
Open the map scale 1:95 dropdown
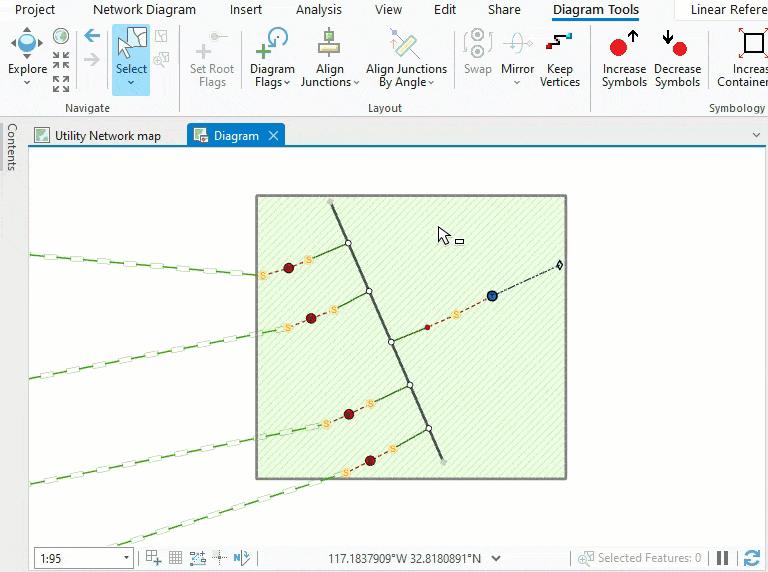tap(126, 558)
